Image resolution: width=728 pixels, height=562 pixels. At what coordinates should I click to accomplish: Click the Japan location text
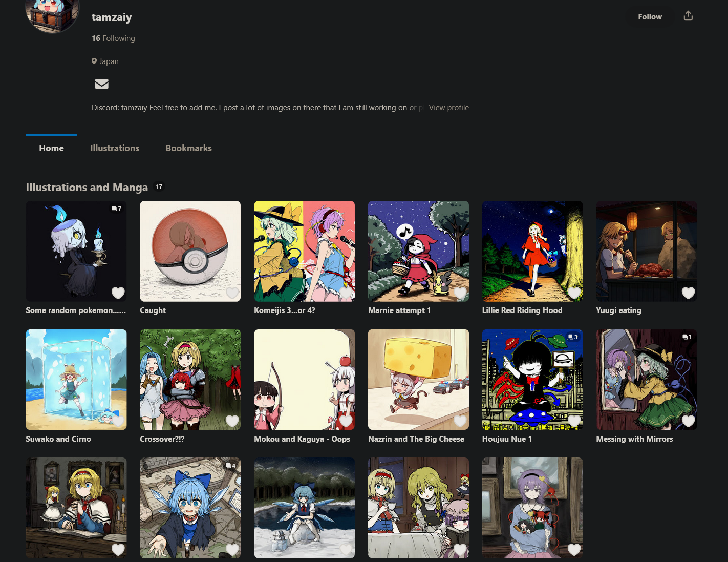pos(109,61)
